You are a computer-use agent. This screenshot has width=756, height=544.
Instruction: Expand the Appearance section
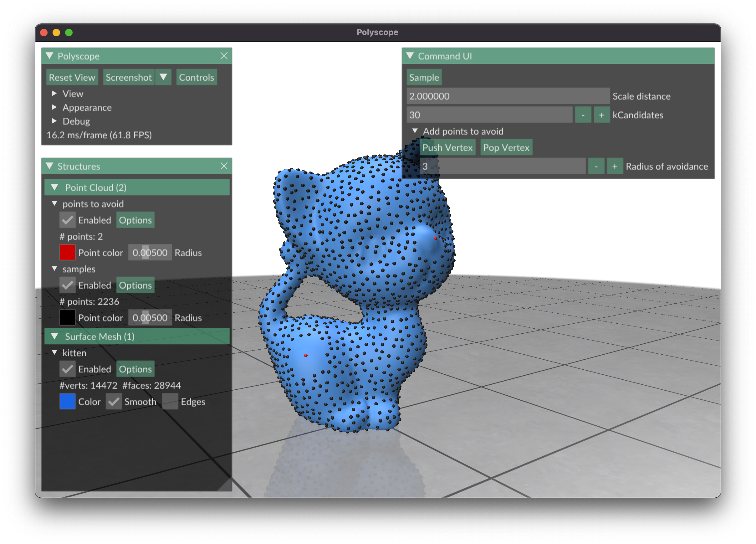point(54,107)
